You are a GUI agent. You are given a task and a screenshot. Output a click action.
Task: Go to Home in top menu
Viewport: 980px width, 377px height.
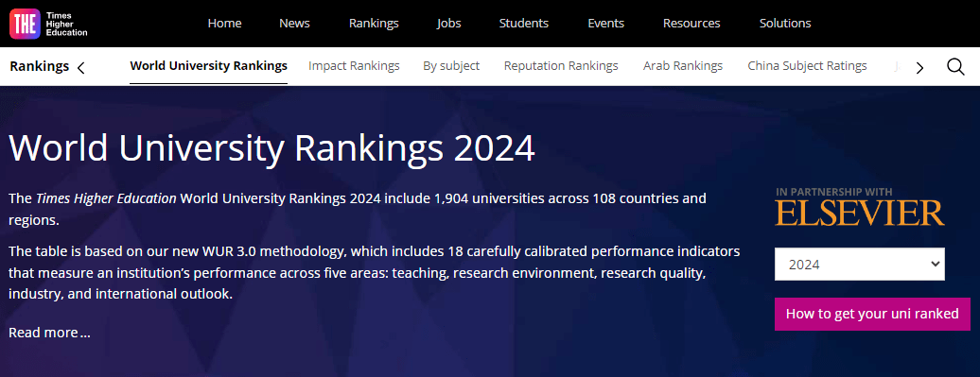(224, 23)
